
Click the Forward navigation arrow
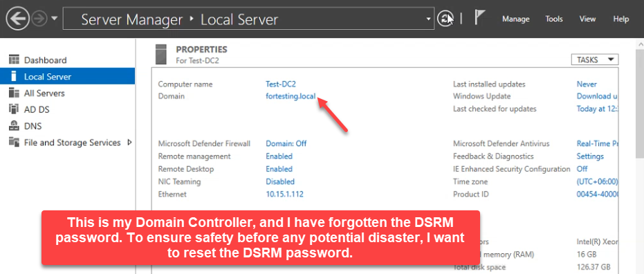click(x=39, y=19)
